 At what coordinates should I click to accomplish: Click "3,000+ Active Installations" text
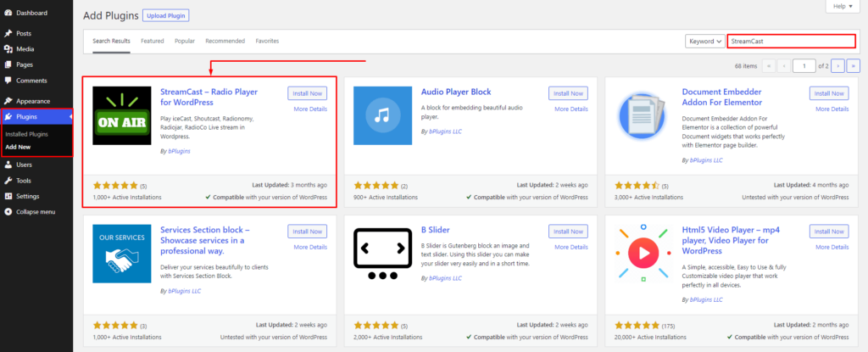pos(648,198)
